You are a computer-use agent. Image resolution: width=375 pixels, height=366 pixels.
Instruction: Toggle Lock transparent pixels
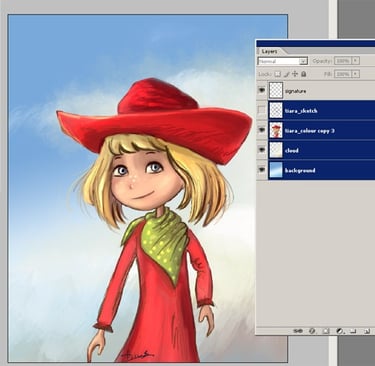click(x=278, y=74)
